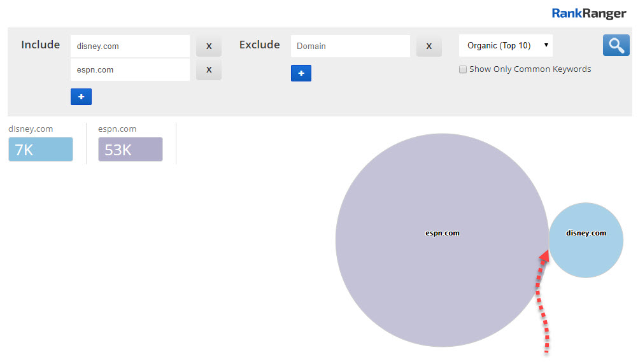Focus the disney.com Include input field
The height and width of the screenshot is (364, 638).
130,46
